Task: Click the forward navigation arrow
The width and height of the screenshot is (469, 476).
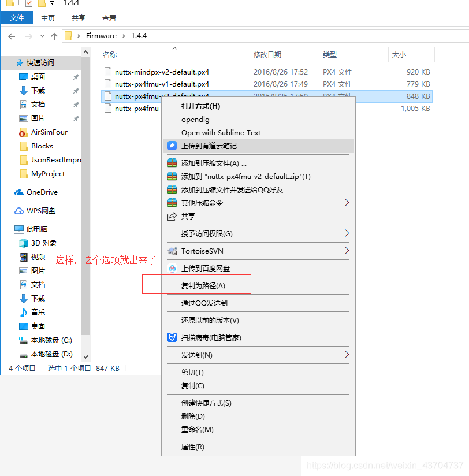Action: [x=28, y=36]
